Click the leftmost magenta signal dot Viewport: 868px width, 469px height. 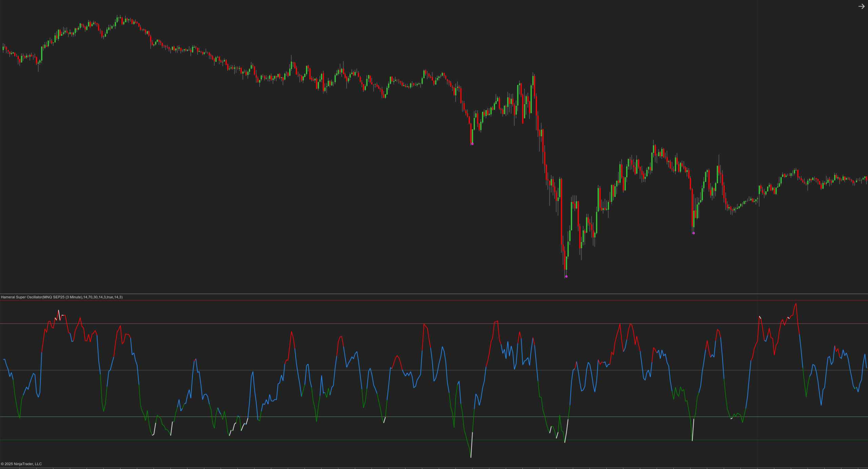click(472, 144)
